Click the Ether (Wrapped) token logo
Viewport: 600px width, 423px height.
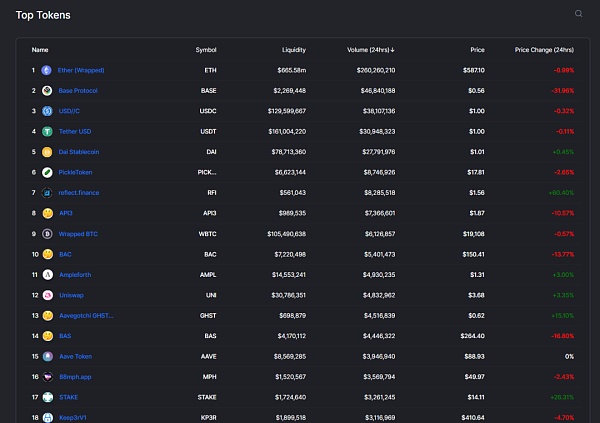[47, 70]
